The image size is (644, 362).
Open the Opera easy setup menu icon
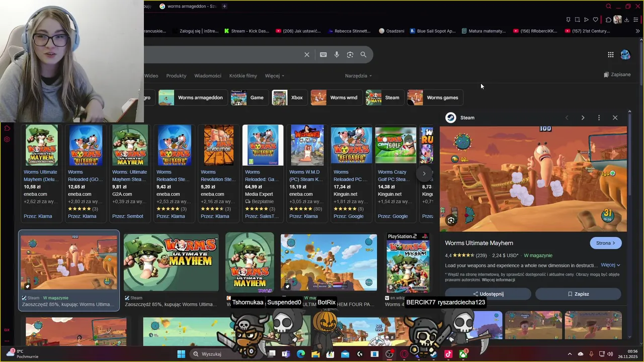(636, 20)
